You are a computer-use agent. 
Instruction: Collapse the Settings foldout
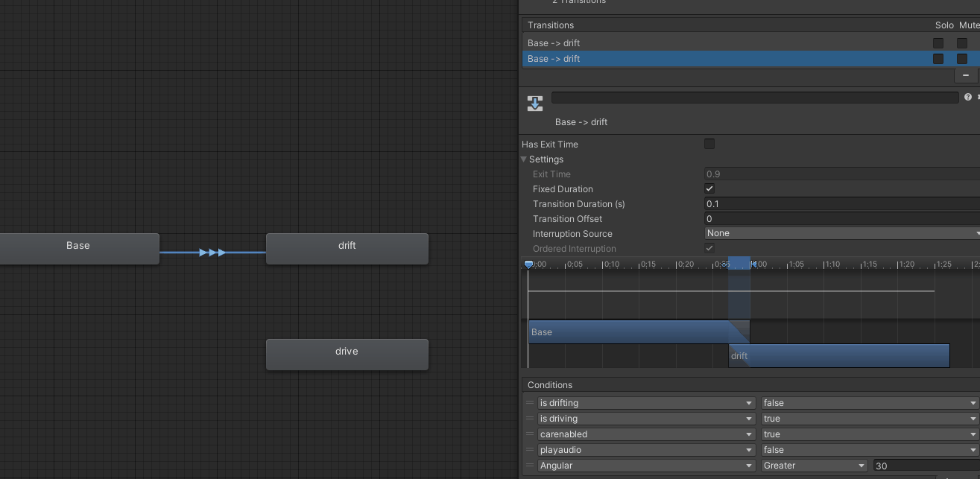524,159
